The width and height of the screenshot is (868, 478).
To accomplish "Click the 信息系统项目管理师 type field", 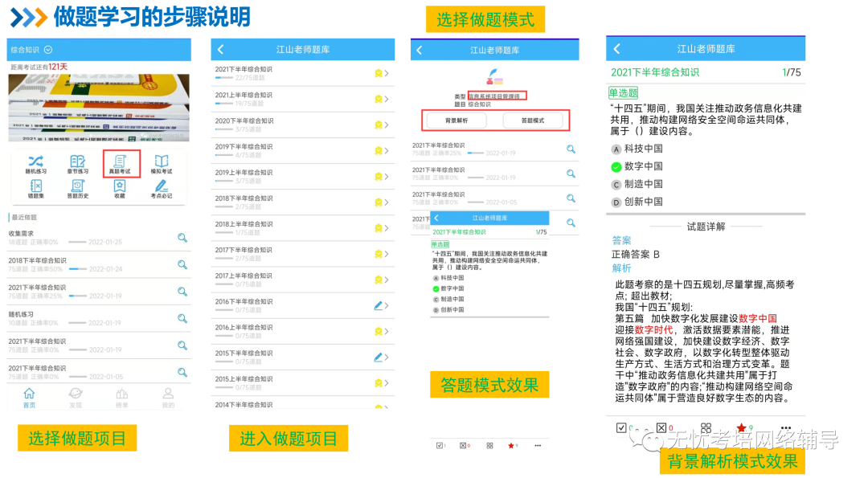I will [497, 96].
